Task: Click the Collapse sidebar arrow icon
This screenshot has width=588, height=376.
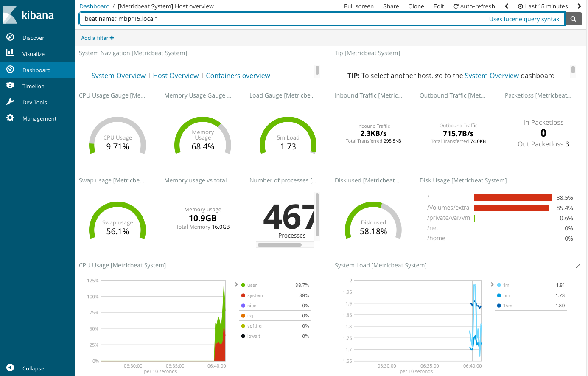Action: (10, 368)
